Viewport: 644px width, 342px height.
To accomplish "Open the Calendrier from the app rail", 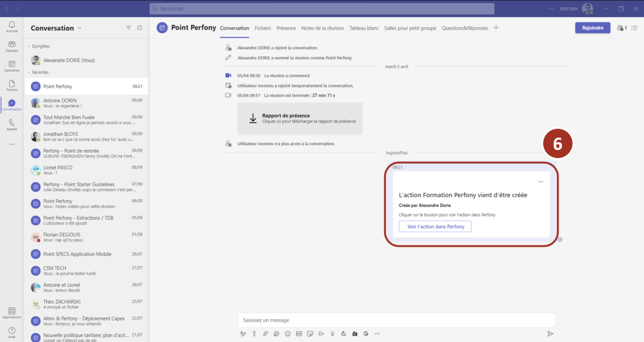I will 11,66.
